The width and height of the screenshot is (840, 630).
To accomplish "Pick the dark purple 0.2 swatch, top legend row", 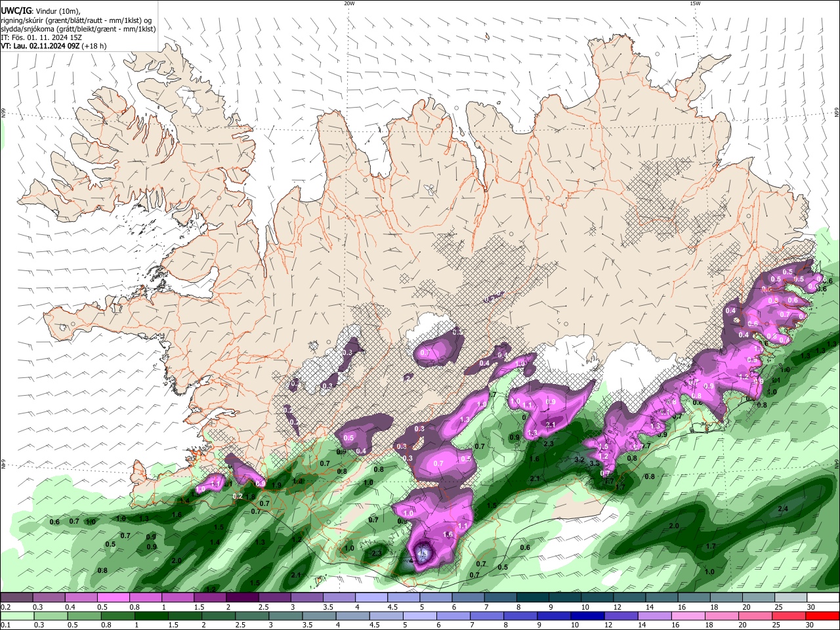I will click(16, 598).
